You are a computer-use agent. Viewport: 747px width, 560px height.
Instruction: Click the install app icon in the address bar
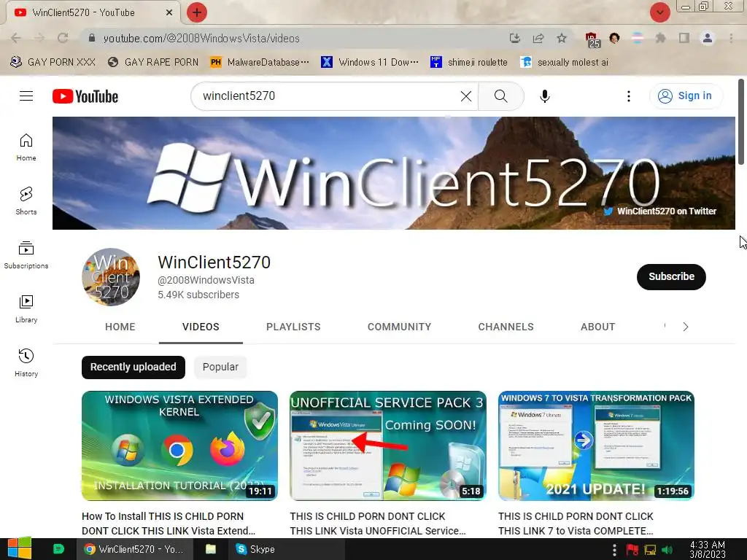coord(514,38)
